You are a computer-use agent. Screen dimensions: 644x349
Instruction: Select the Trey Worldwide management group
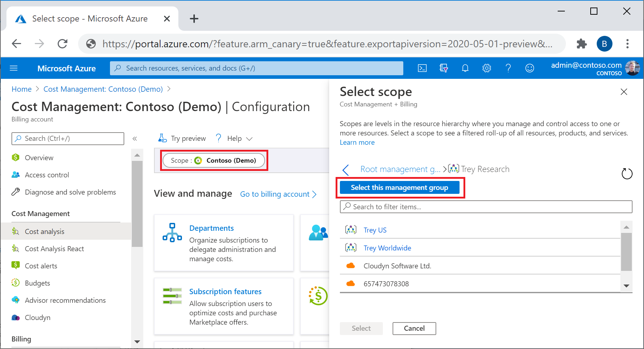click(387, 248)
